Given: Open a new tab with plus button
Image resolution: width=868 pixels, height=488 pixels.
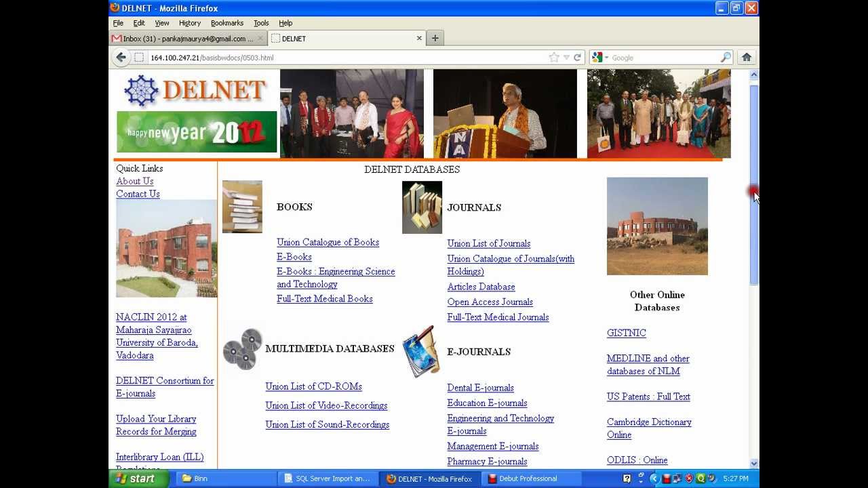Looking at the screenshot, I should click(435, 39).
